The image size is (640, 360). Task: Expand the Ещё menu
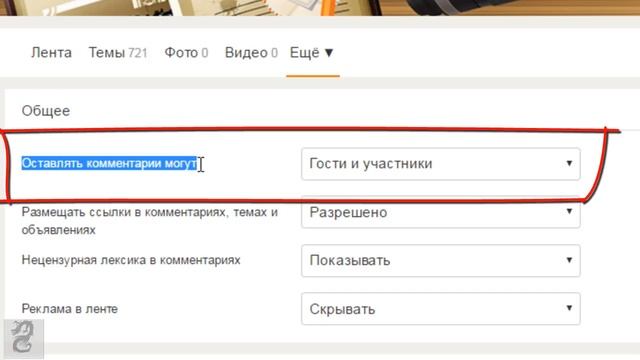point(312,53)
